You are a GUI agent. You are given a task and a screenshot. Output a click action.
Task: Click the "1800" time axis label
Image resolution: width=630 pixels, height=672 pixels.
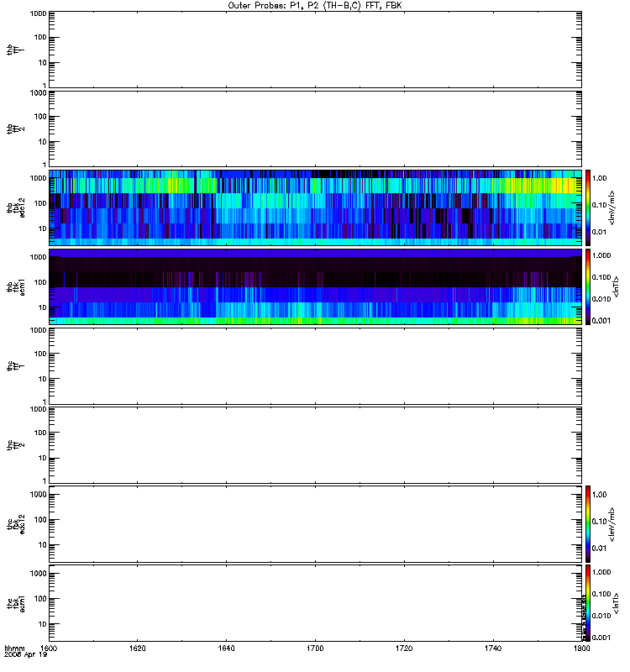(581, 648)
